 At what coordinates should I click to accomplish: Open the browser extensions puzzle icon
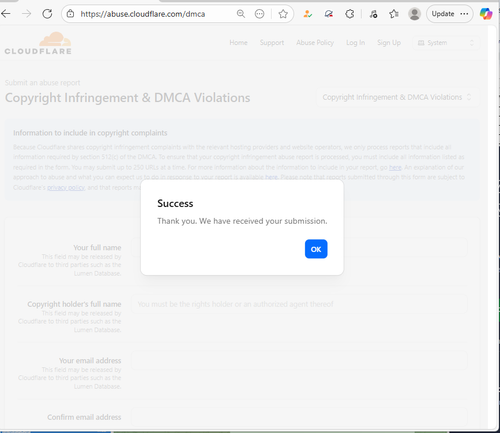350,14
